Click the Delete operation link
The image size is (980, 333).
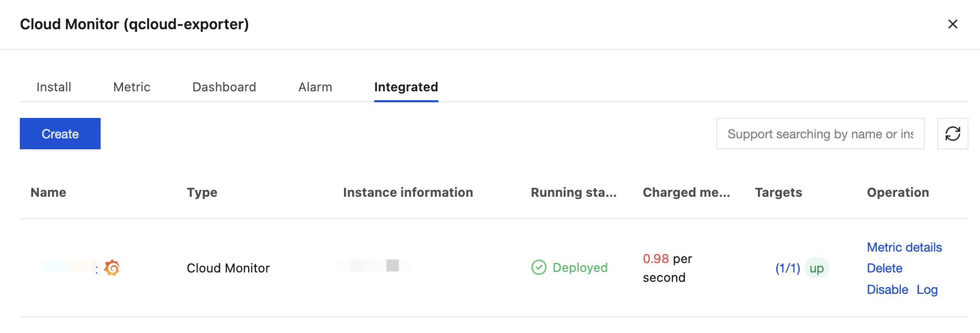tap(884, 268)
